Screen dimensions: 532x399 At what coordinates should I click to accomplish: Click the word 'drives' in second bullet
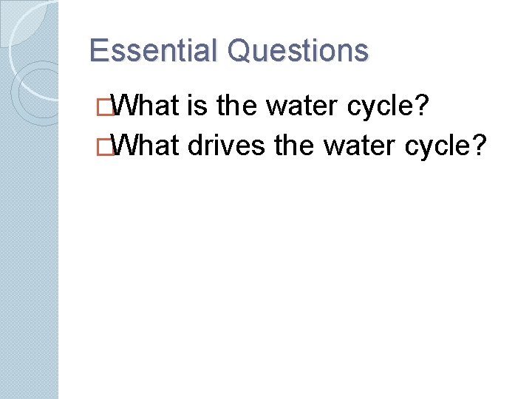tap(226, 146)
